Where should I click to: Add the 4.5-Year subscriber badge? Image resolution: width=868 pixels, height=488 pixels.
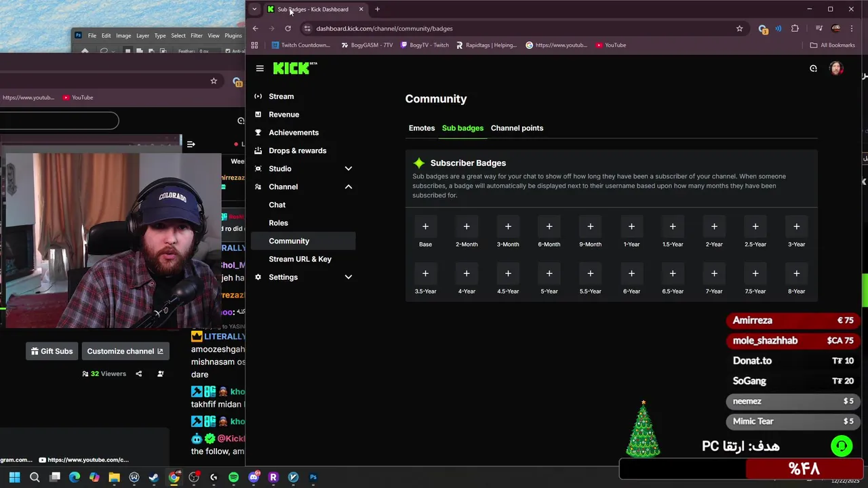pos(508,274)
